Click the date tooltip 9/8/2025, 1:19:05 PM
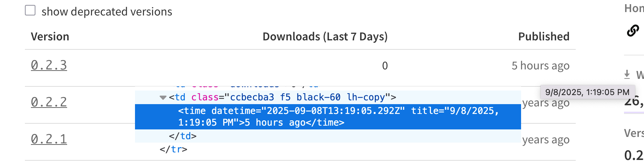The width and height of the screenshot is (644, 166). pos(587,92)
